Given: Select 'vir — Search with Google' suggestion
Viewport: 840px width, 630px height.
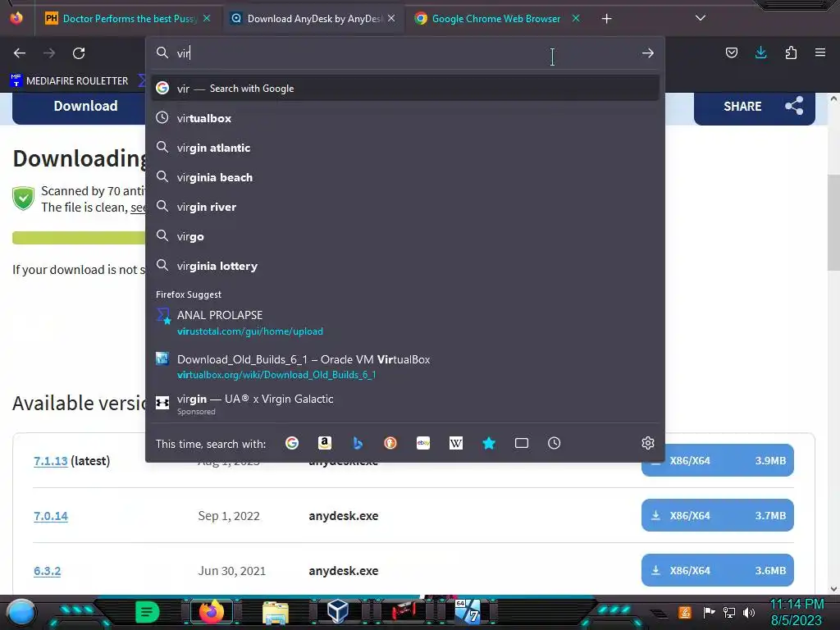Looking at the screenshot, I should click(x=405, y=89).
